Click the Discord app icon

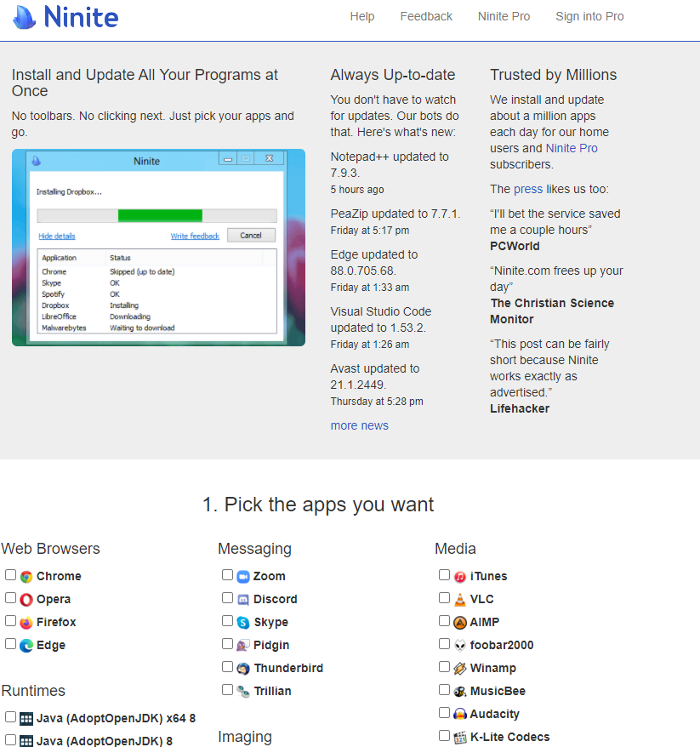pyautogui.click(x=243, y=599)
